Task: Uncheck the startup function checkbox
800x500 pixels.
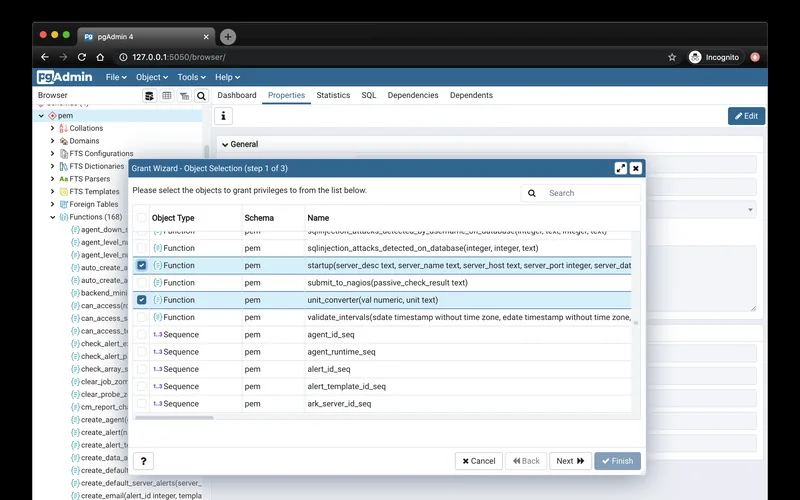Action: [x=141, y=265]
